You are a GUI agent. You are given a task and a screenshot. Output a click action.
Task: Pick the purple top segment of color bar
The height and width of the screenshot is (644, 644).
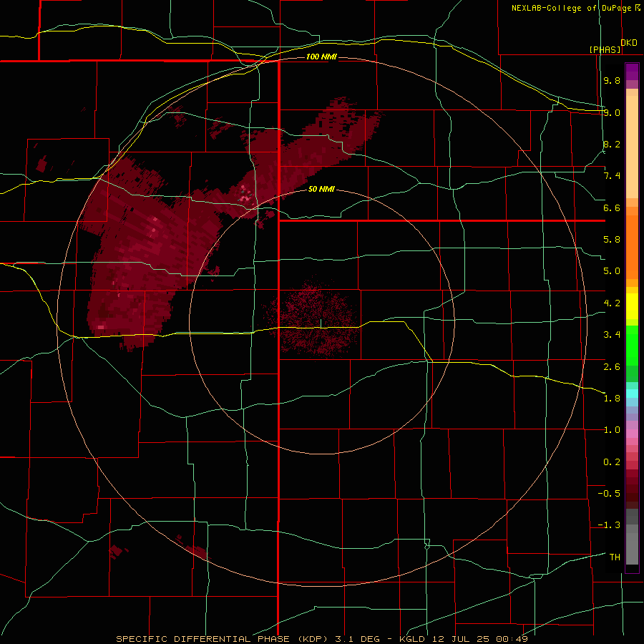click(632, 72)
